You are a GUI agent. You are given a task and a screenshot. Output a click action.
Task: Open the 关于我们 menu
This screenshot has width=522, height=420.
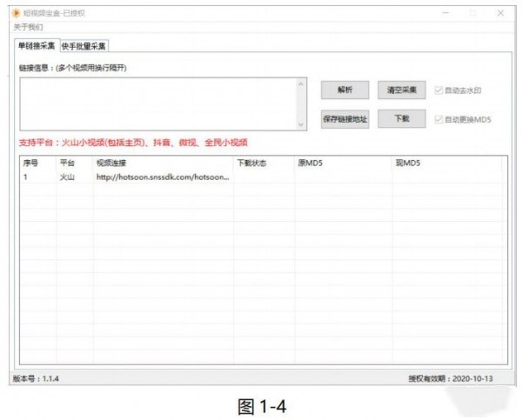click(29, 27)
